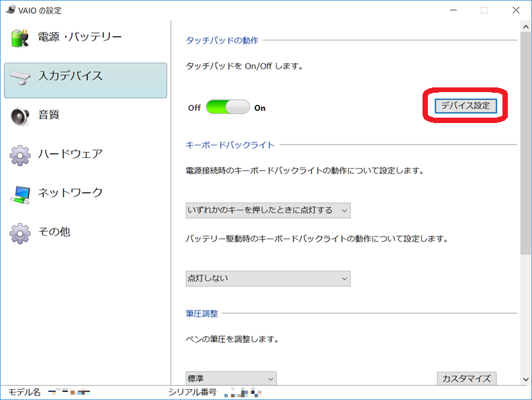
Task: Click the gear icon beside ハードウェア
Action: (x=20, y=155)
